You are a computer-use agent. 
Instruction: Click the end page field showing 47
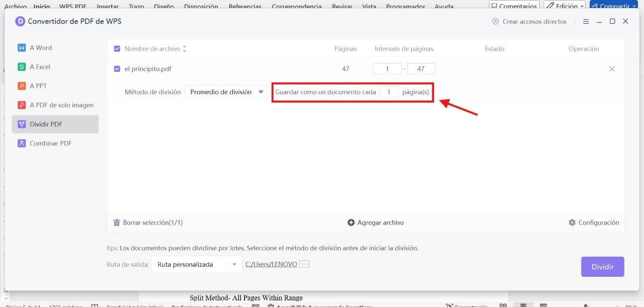[x=421, y=69]
